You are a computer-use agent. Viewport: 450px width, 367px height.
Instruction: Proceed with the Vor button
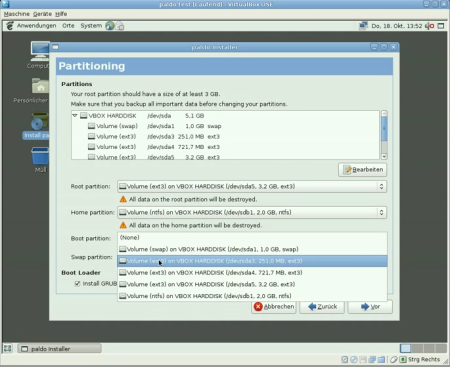click(x=370, y=307)
